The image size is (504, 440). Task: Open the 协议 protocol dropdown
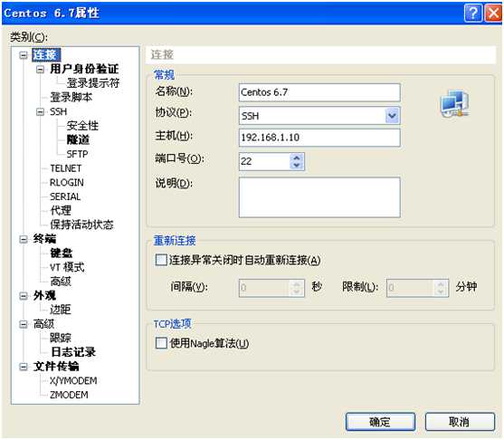click(x=392, y=116)
